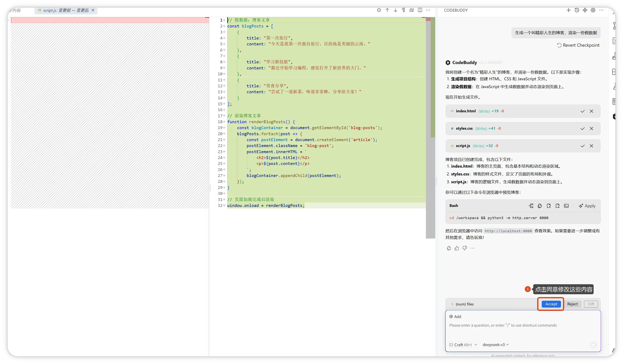Give thumbs up to CodeBuddy response
This screenshot has width=623, height=364.
point(457,248)
